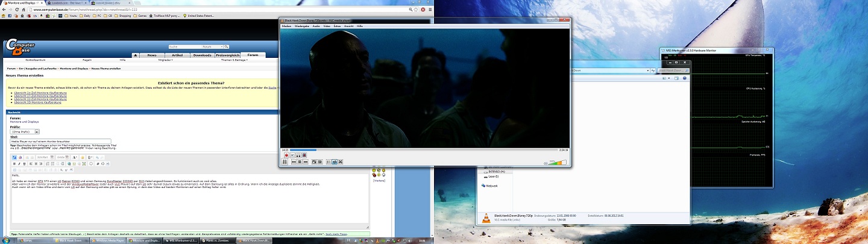
Task: Open Daily bookmarks folder
Action: click(x=85, y=16)
